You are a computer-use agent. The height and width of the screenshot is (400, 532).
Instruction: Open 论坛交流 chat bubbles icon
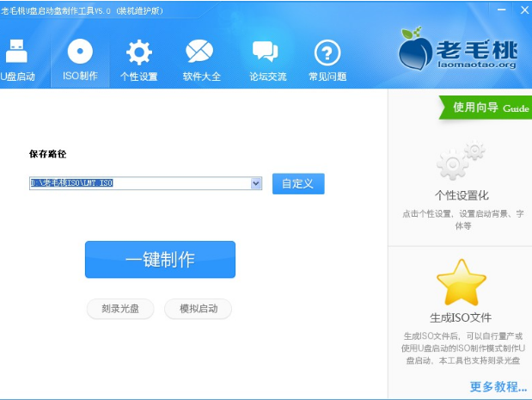pyautogui.click(x=265, y=52)
